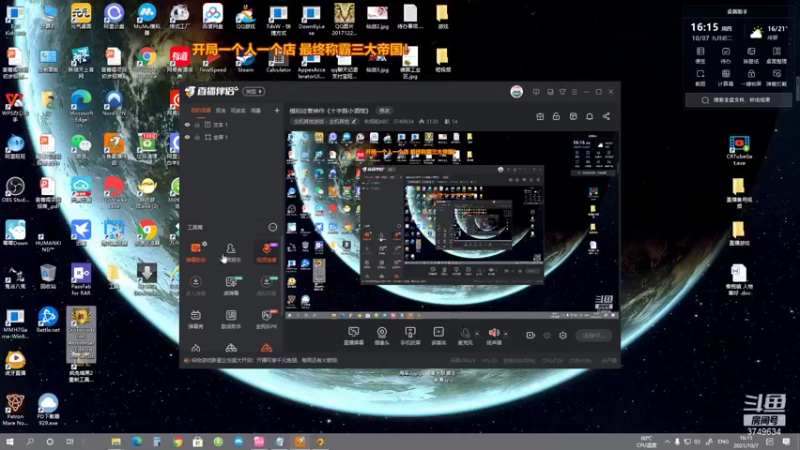Open the 歌词助手 tool in toolbox

coord(231,319)
